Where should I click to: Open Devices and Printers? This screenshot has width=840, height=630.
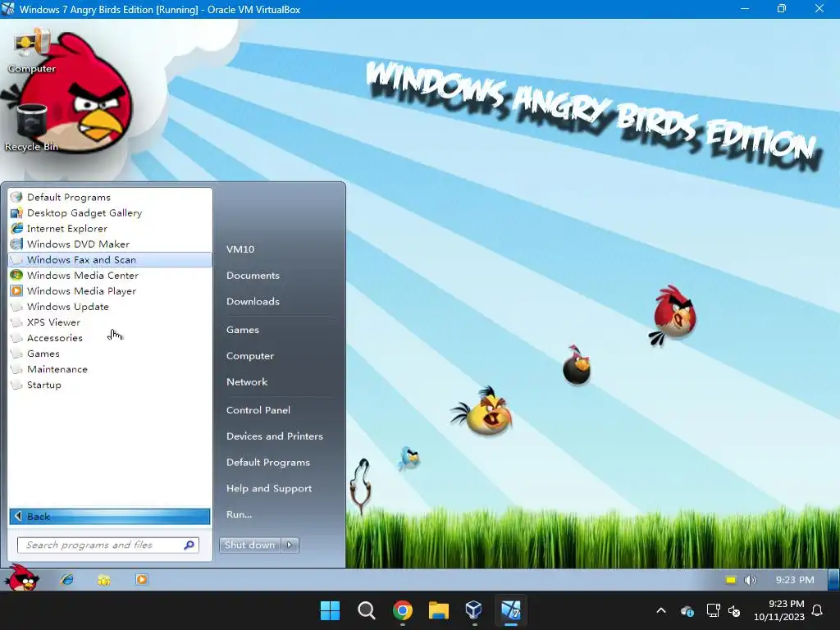[275, 436]
